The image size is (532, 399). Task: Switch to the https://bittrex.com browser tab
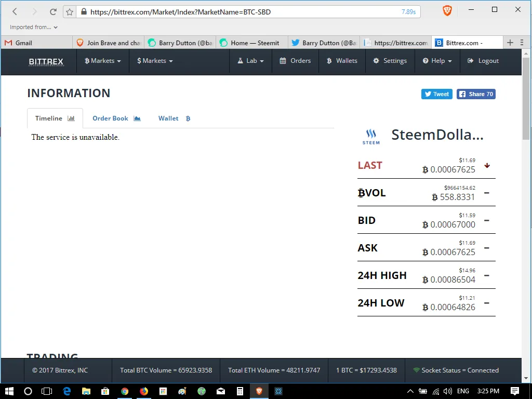click(395, 43)
